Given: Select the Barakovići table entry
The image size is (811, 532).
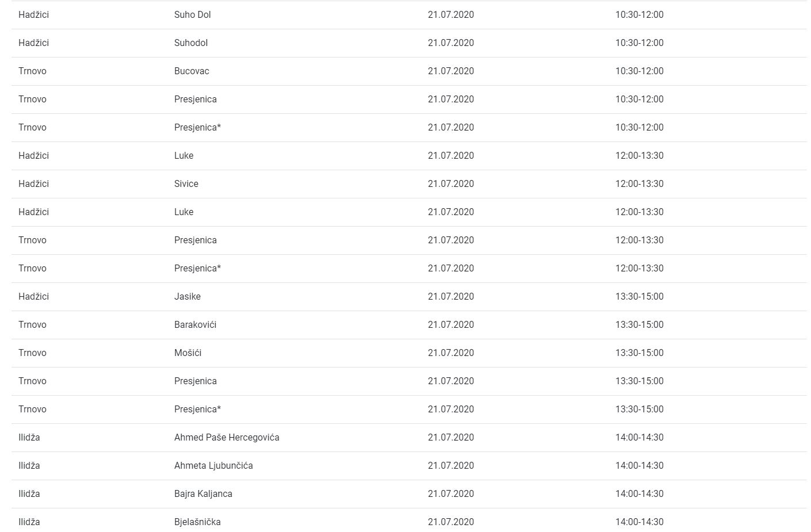Looking at the screenshot, I should coord(195,325).
